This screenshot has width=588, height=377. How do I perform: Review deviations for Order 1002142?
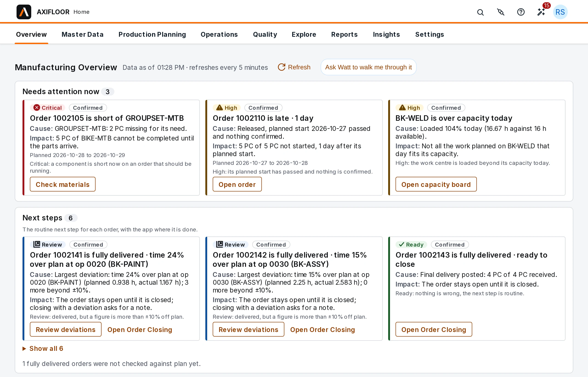tap(248, 329)
